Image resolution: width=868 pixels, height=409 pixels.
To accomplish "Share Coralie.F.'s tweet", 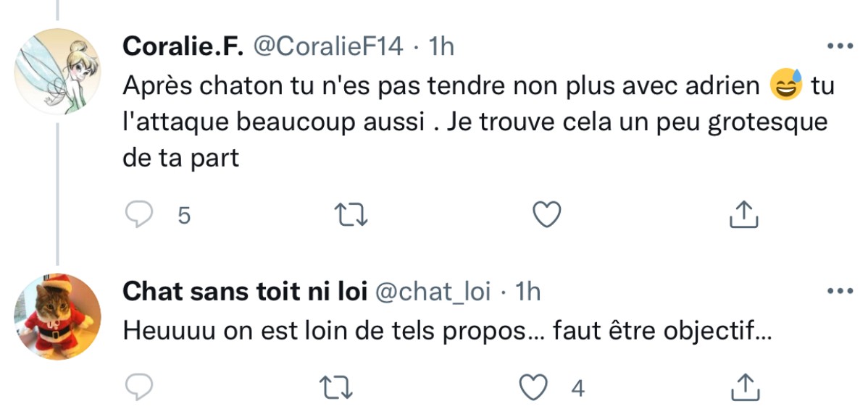I will coord(742,214).
